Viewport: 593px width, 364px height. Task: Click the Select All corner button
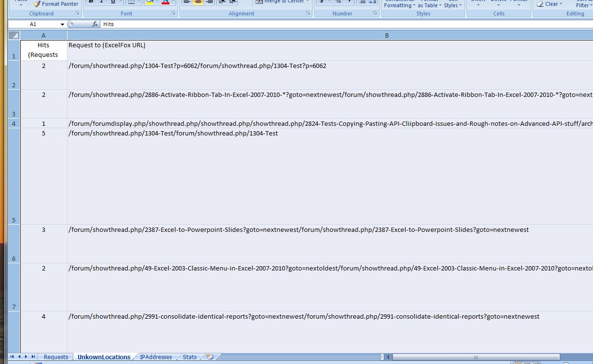click(x=14, y=35)
